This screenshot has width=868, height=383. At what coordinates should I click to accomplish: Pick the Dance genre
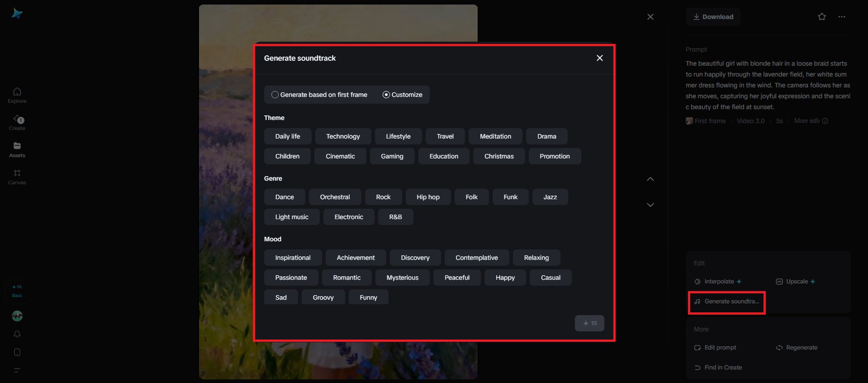(x=285, y=197)
